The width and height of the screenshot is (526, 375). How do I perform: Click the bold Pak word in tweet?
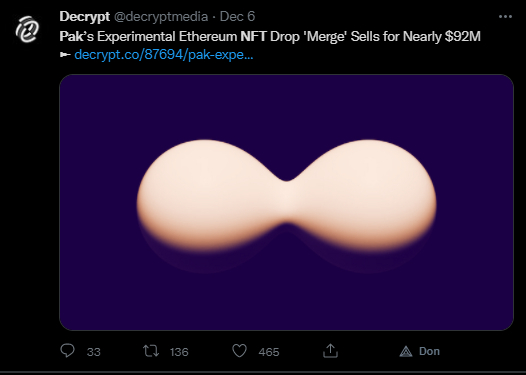click(x=71, y=36)
